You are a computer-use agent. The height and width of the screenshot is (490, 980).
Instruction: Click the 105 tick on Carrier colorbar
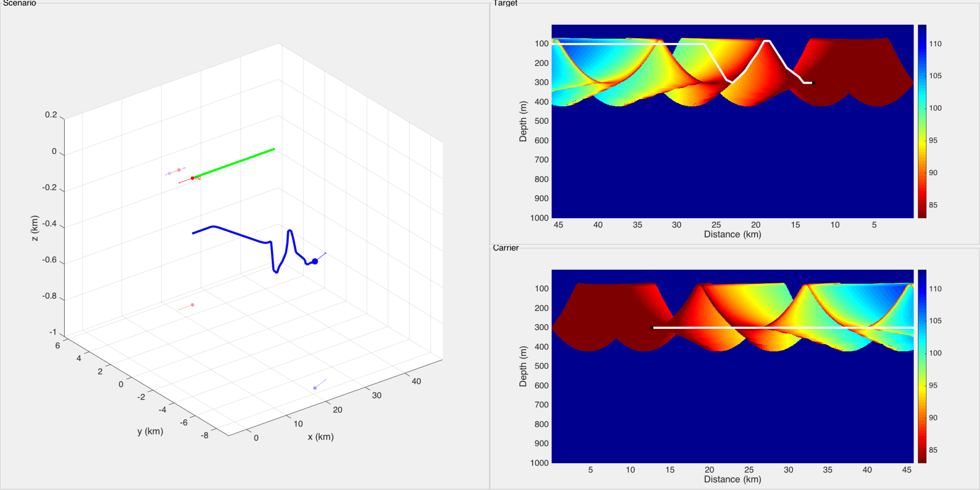tap(935, 321)
